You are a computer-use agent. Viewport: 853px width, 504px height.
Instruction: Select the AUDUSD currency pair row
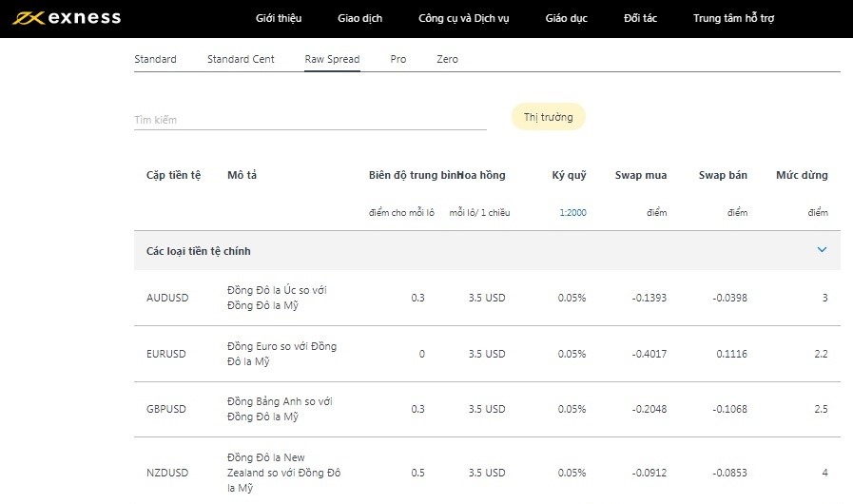point(167,298)
